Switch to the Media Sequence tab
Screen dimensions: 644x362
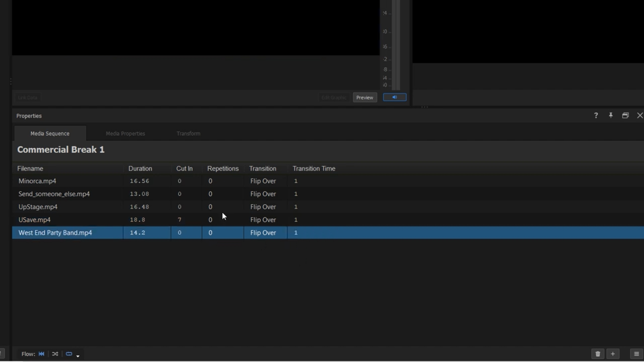[50, 133]
